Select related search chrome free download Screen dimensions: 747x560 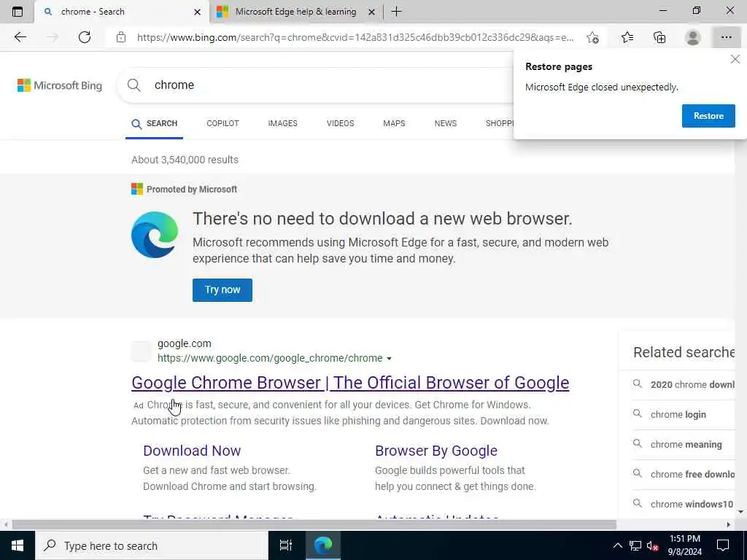683,474
